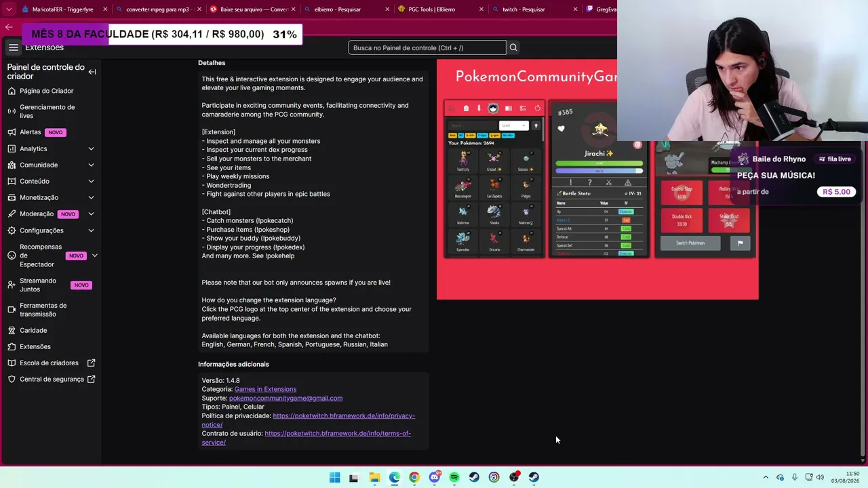
Task: Open OBS Studio from taskbar
Action: [514, 477]
